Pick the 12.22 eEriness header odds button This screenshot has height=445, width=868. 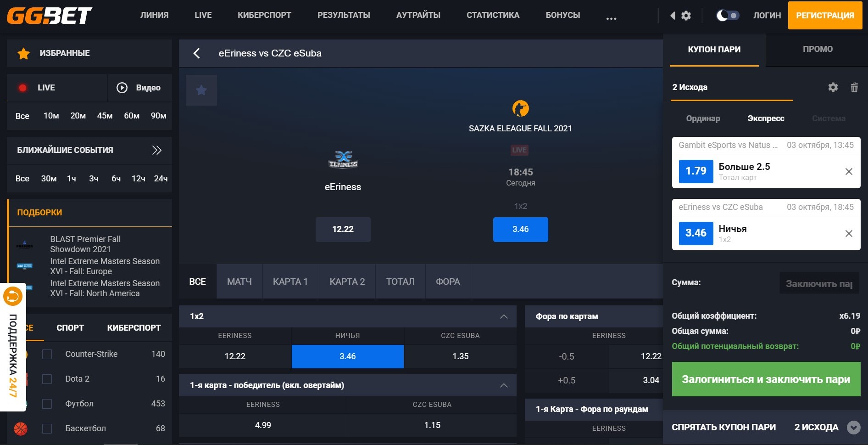343,229
